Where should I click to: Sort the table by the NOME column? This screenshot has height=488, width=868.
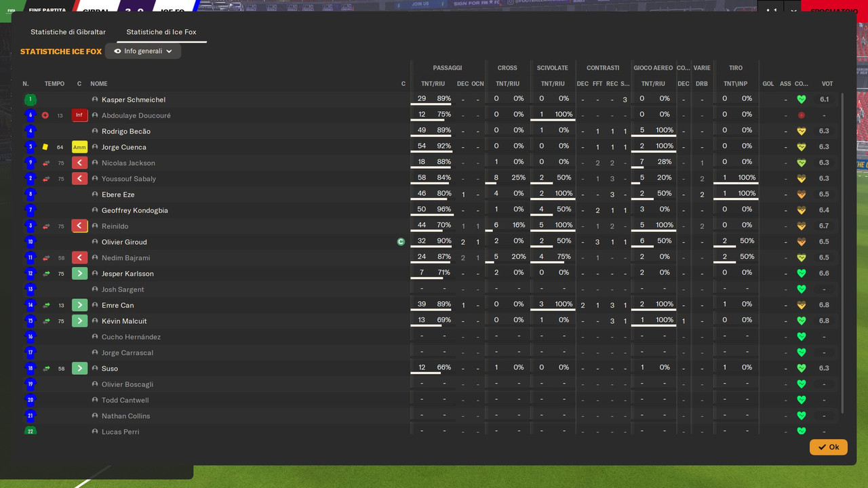click(x=99, y=84)
